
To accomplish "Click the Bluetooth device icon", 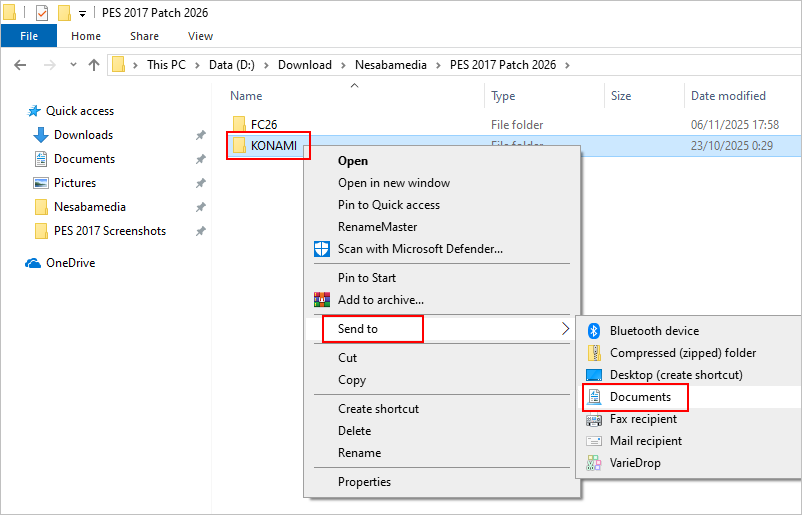I will [x=592, y=331].
